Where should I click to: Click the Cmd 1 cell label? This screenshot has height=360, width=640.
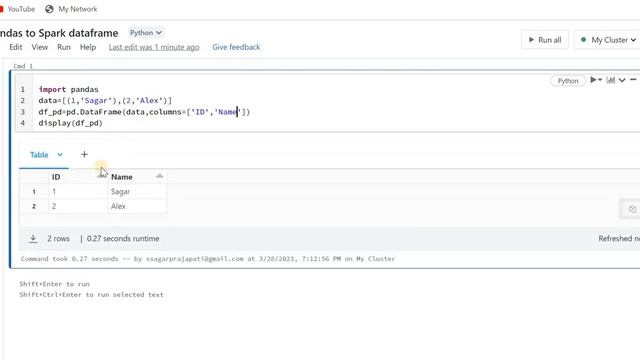tap(23, 66)
